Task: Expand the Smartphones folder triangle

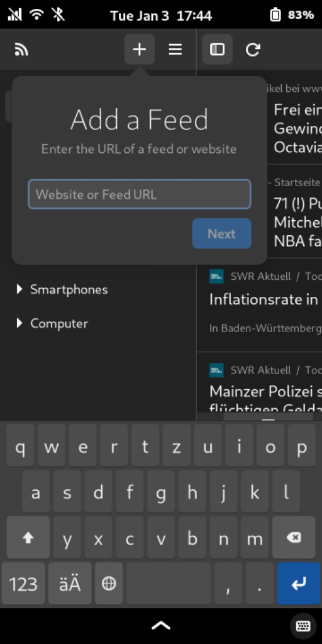Action: (19, 289)
